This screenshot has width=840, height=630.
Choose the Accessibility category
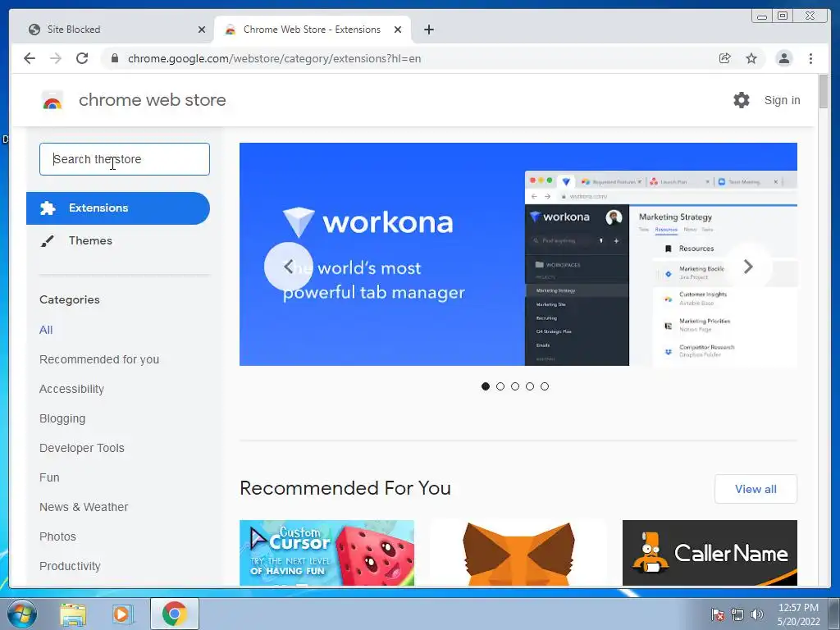[71, 389]
